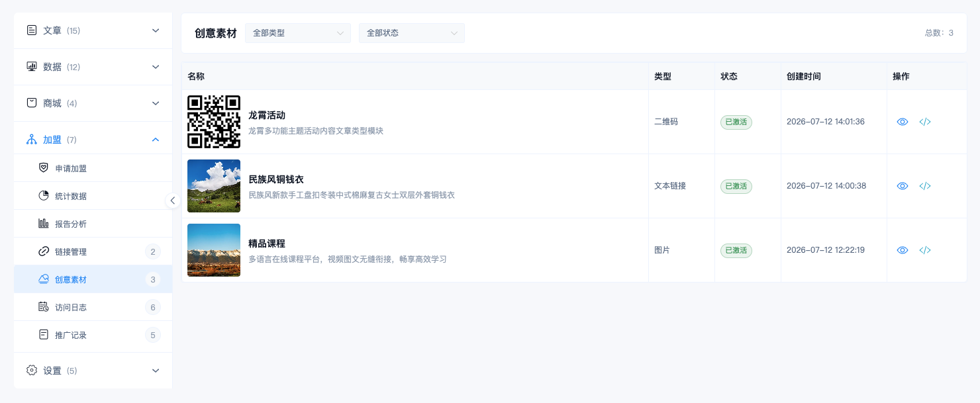Click the 设置 gear icon
980x403 pixels.
tap(32, 371)
